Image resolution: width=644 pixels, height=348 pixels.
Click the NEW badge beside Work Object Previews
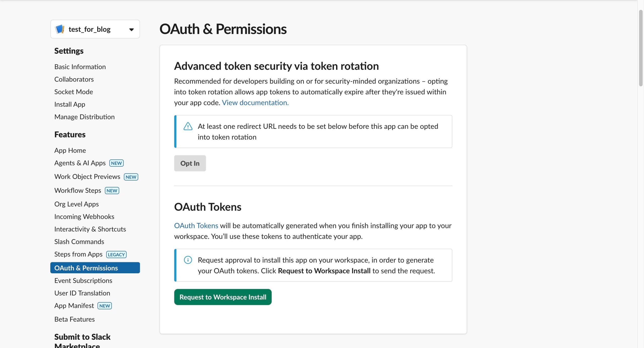coord(131,177)
